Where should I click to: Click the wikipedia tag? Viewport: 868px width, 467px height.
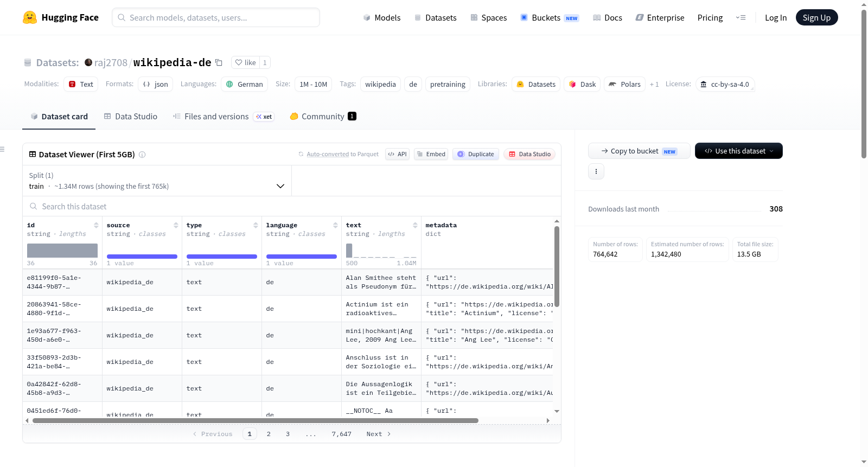[x=380, y=84]
